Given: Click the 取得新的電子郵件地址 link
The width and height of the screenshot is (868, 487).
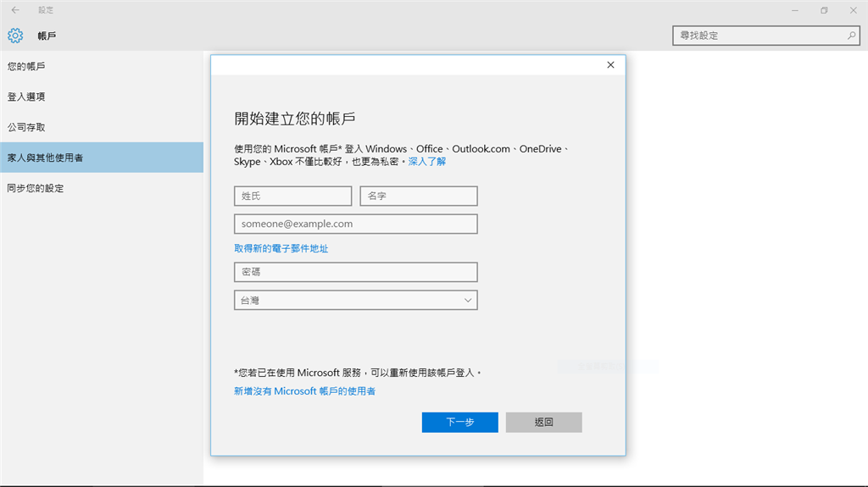Looking at the screenshot, I should pos(281,248).
